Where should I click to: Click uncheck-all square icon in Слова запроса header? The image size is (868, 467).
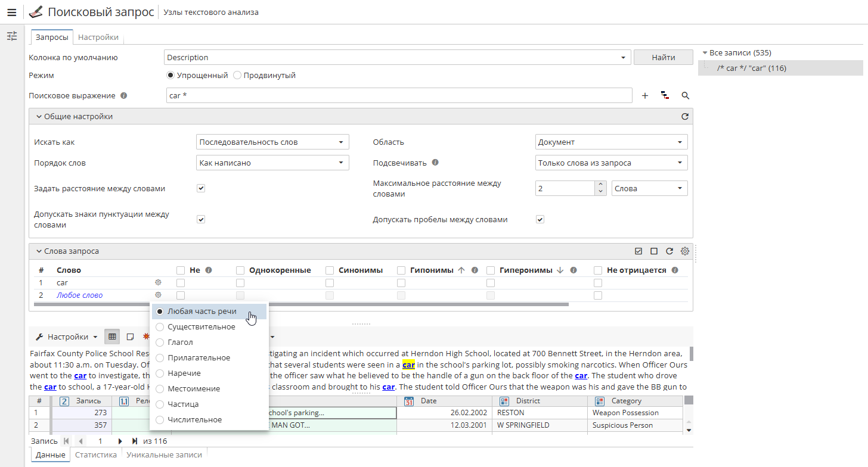click(x=654, y=251)
